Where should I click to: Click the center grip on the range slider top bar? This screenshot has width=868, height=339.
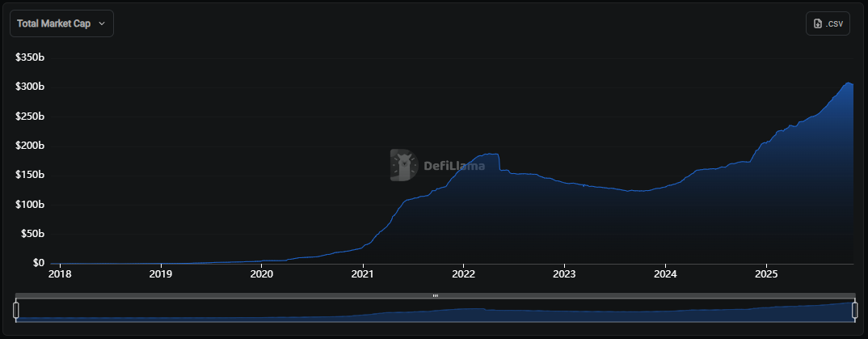click(x=435, y=295)
